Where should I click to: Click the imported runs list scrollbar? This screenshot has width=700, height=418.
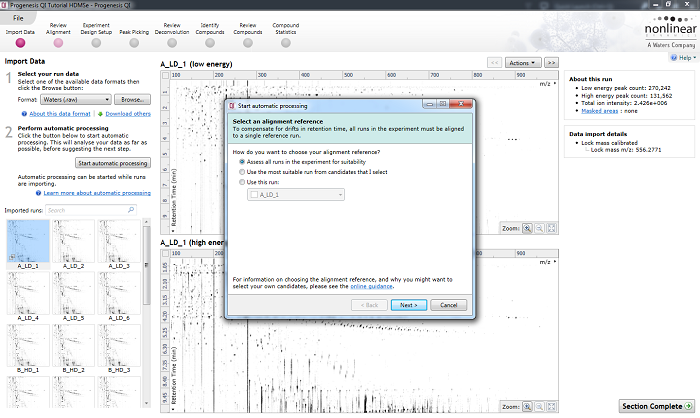[146, 265]
